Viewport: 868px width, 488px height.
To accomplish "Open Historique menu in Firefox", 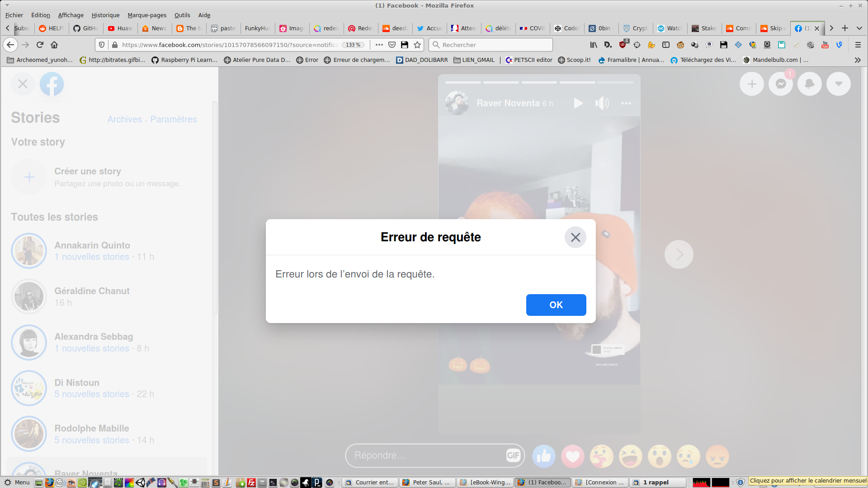I will [x=105, y=15].
